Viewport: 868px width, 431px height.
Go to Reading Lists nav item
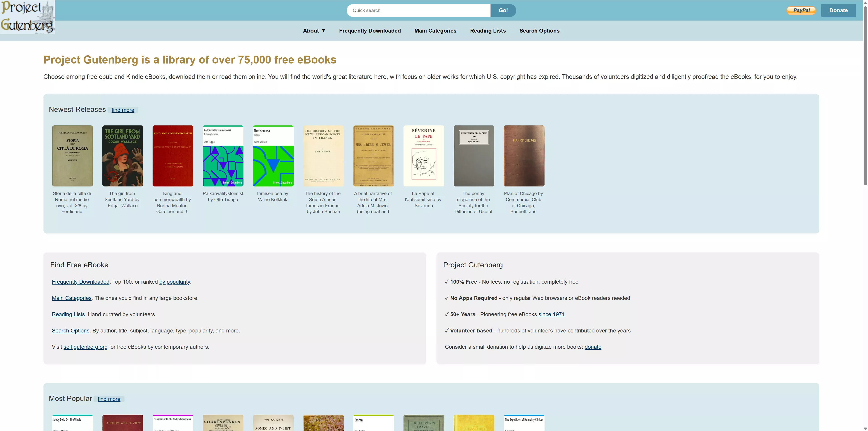[x=488, y=31]
